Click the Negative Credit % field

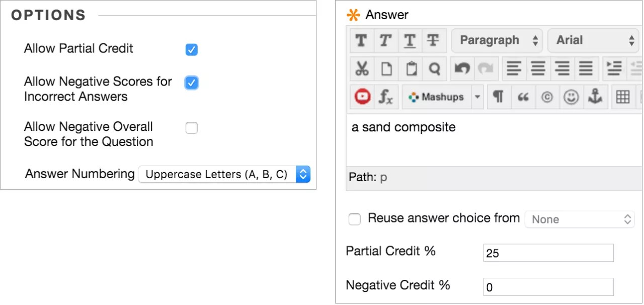[548, 287]
